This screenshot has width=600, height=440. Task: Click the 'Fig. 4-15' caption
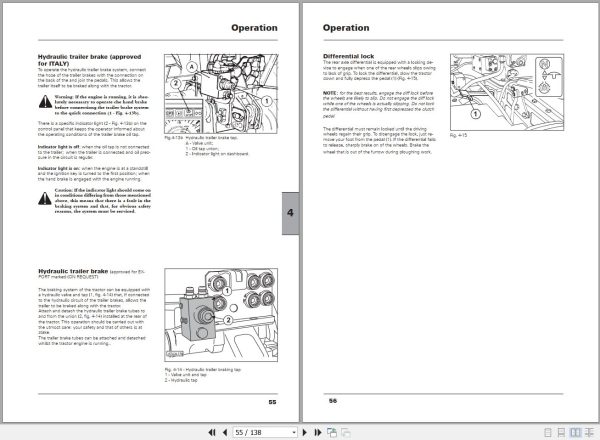point(458,135)
